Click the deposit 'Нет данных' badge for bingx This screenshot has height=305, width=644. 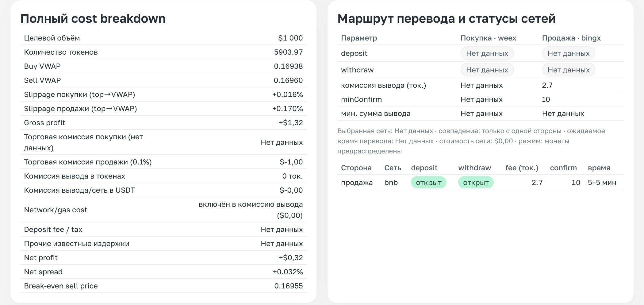(x=569, y=53)
